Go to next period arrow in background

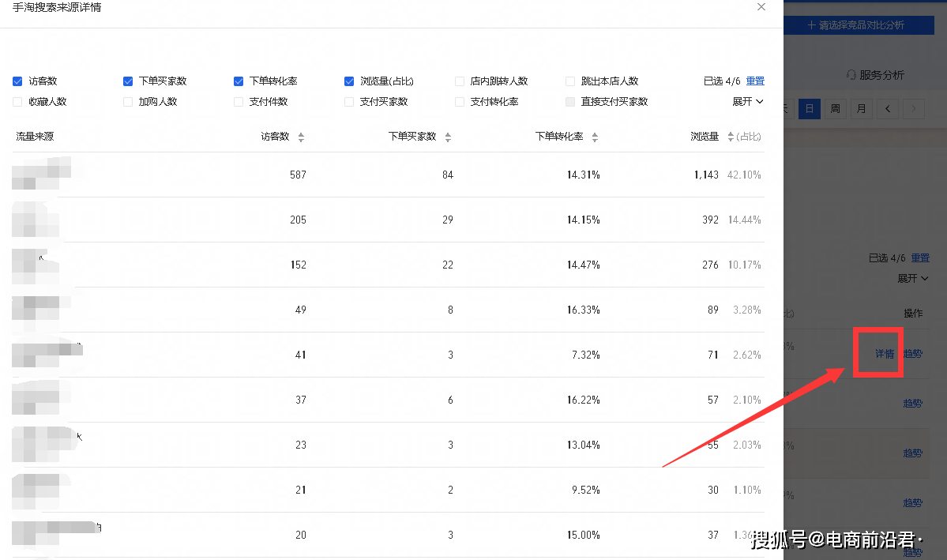(914, 109)
